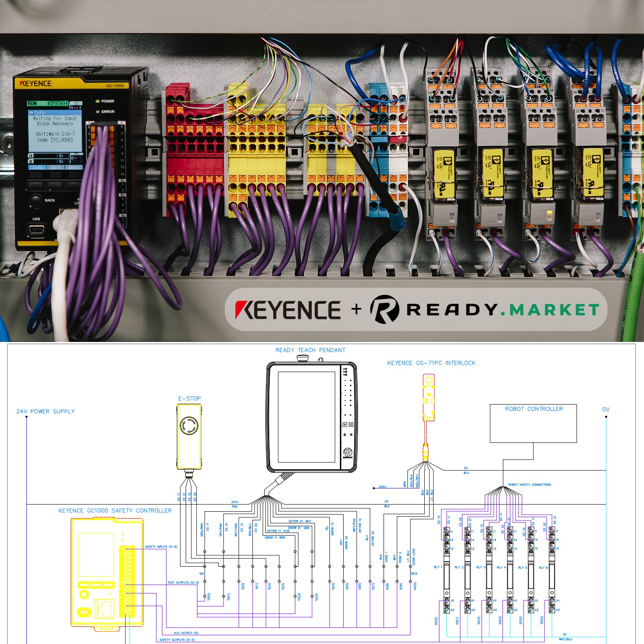Screen dimensions: 644x644
Task: Click the 'READY TEACH PENDANT' label
Action: point(310,350)
